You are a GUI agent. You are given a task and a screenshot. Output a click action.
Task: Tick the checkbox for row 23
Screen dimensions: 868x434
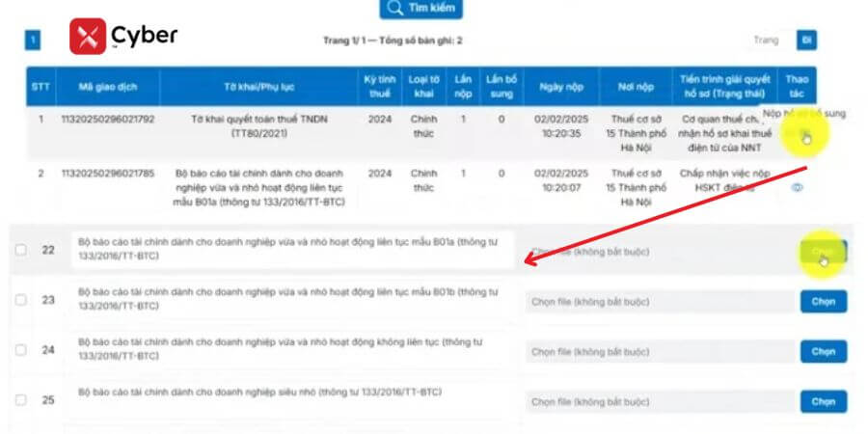pos(21,300)
